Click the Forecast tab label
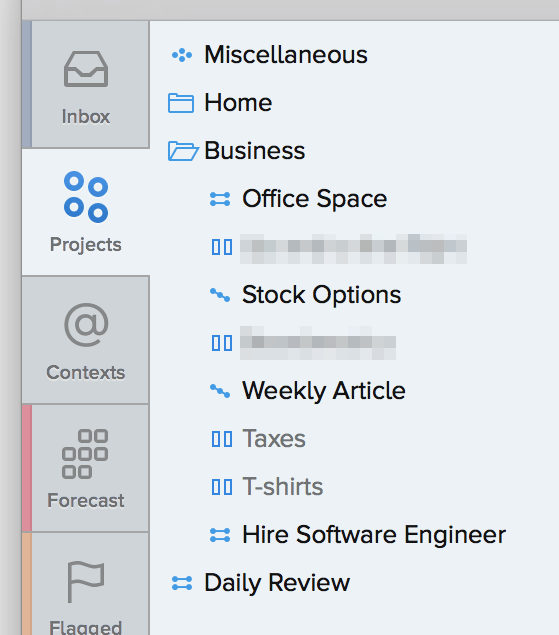The width and height of the screenshot is (559, 635). pyautogui.click(x=86, y=501)
